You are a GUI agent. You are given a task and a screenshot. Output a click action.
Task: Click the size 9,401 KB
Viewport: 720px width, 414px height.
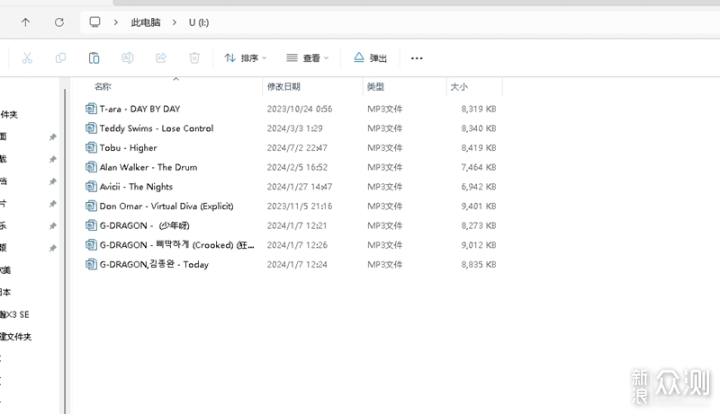coord(478,206)
